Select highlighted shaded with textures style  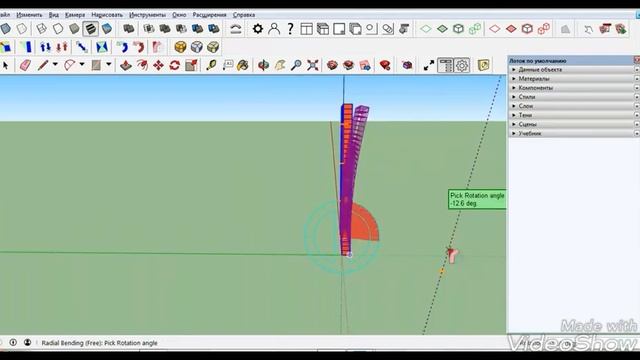coord(90,29)
